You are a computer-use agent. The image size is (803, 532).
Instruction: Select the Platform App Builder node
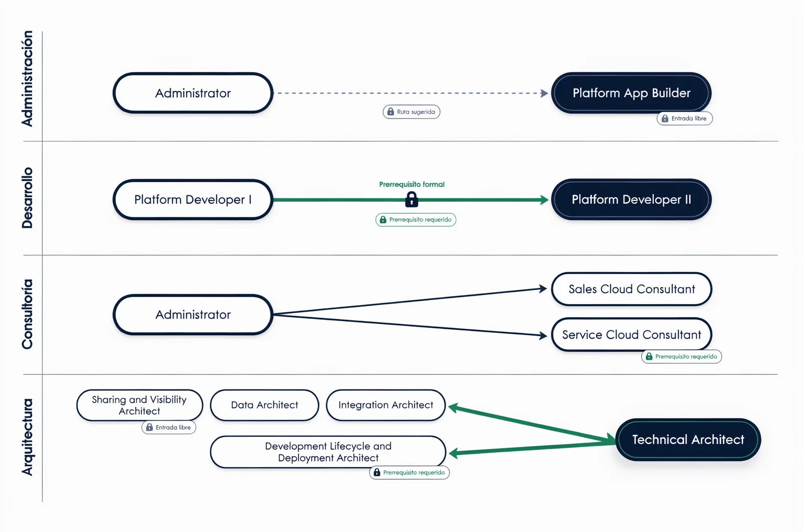tap(631, 93)
